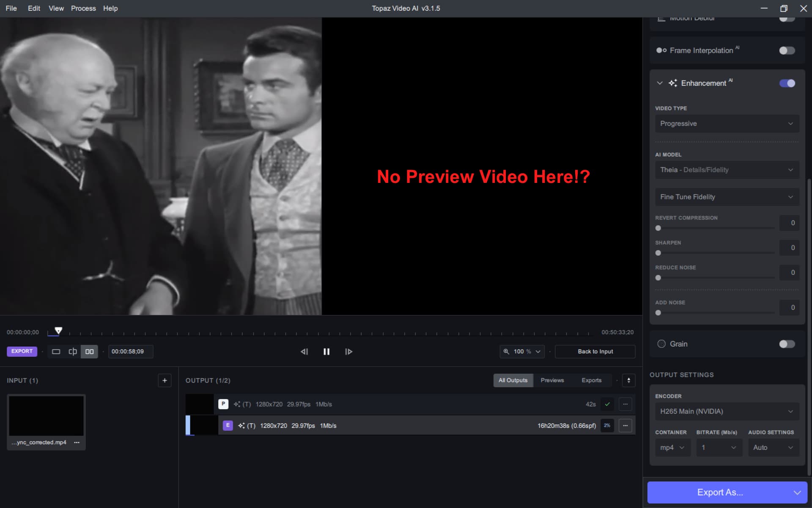Open sort outputs arrow icon
The height and width of the screenshot is (508, 812).
point(628,380)
